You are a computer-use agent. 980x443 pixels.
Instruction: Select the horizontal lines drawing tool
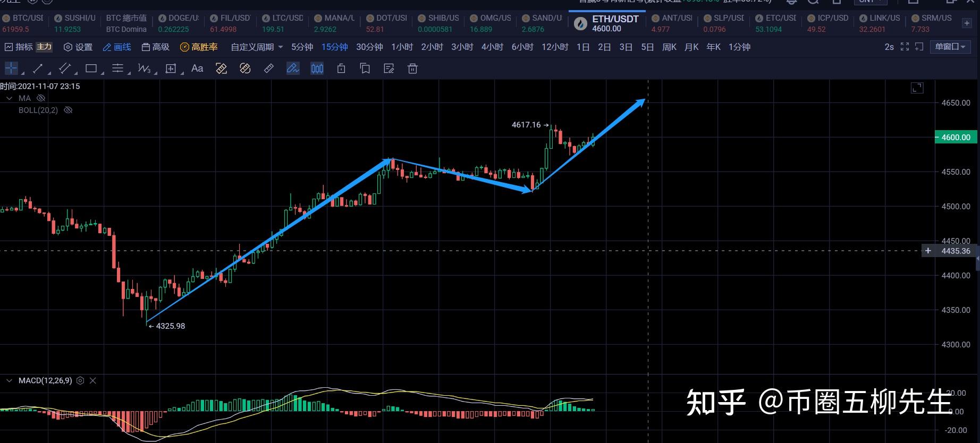(x=117, y=68)
